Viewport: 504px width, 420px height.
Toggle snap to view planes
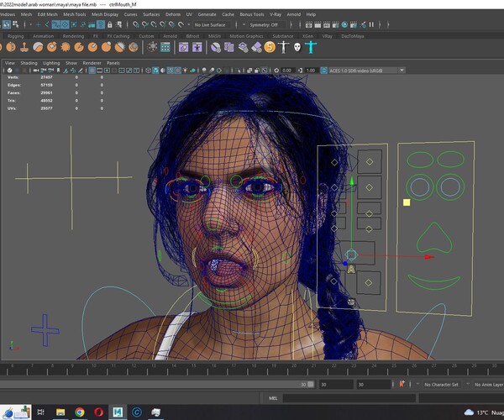click(172, 24)
